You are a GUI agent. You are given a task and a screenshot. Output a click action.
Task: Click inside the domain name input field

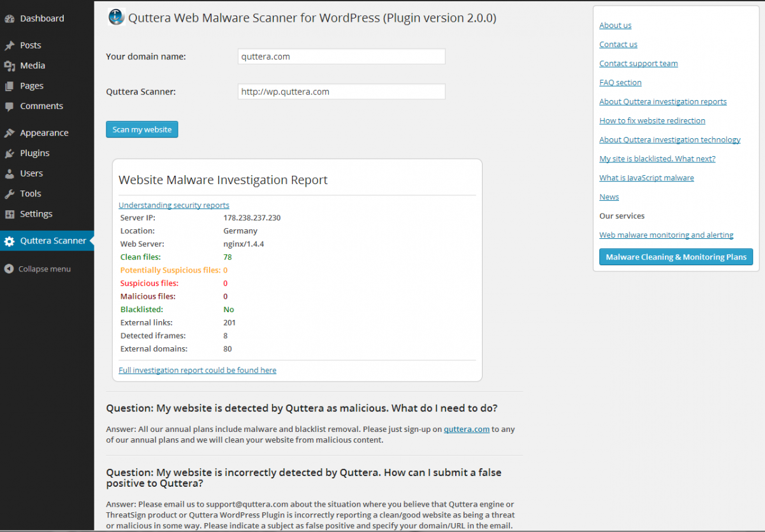tap(341, 56)
